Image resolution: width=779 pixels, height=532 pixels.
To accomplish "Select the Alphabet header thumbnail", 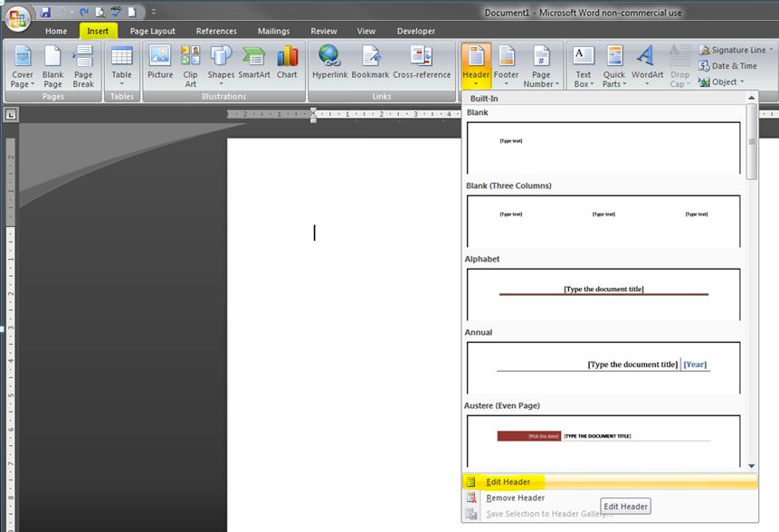I will tap(603, 295).
